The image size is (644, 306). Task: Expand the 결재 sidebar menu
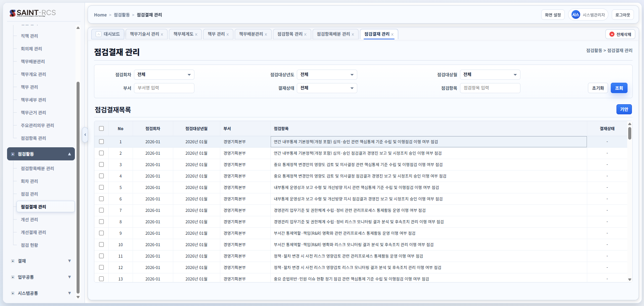point(41,261)
